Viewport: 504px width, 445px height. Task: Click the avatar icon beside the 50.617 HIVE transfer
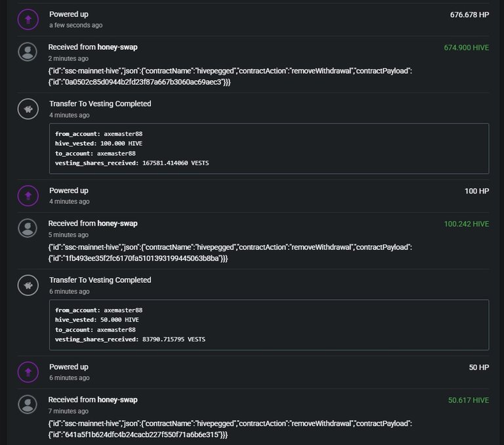click(x=28, y=404)
